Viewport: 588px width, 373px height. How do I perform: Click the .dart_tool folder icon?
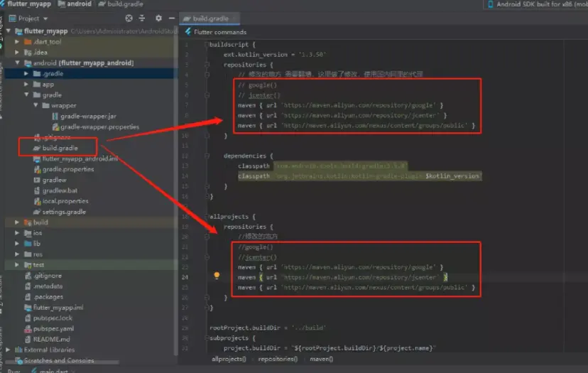[28, 42]
